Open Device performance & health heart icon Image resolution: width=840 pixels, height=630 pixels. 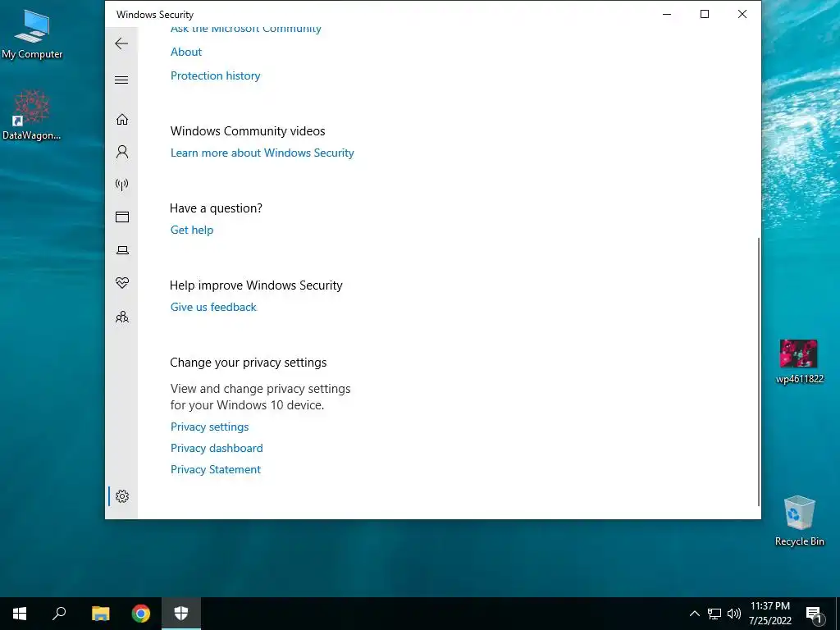[122, 283]
